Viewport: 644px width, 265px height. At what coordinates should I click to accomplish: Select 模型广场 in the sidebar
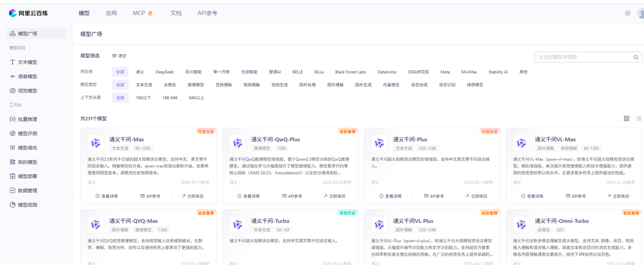click(36, 34)
